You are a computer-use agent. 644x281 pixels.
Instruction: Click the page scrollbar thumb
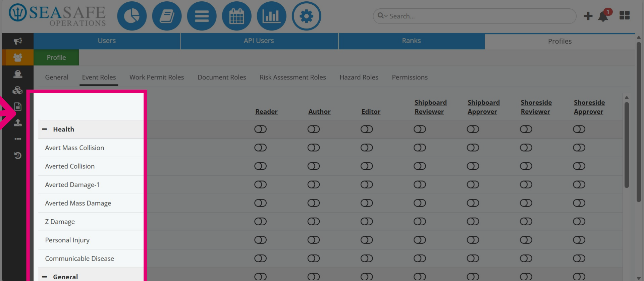click(x=639, y=121)
